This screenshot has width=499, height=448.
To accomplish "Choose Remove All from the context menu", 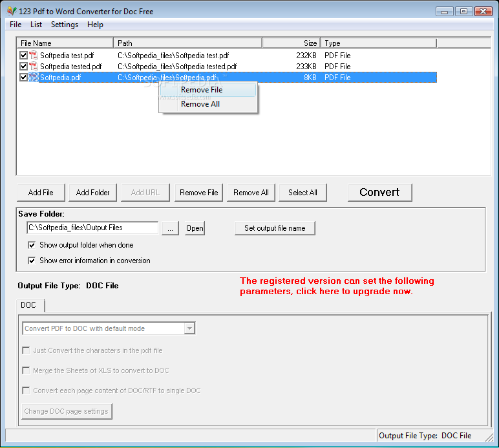I will point(208,104).
